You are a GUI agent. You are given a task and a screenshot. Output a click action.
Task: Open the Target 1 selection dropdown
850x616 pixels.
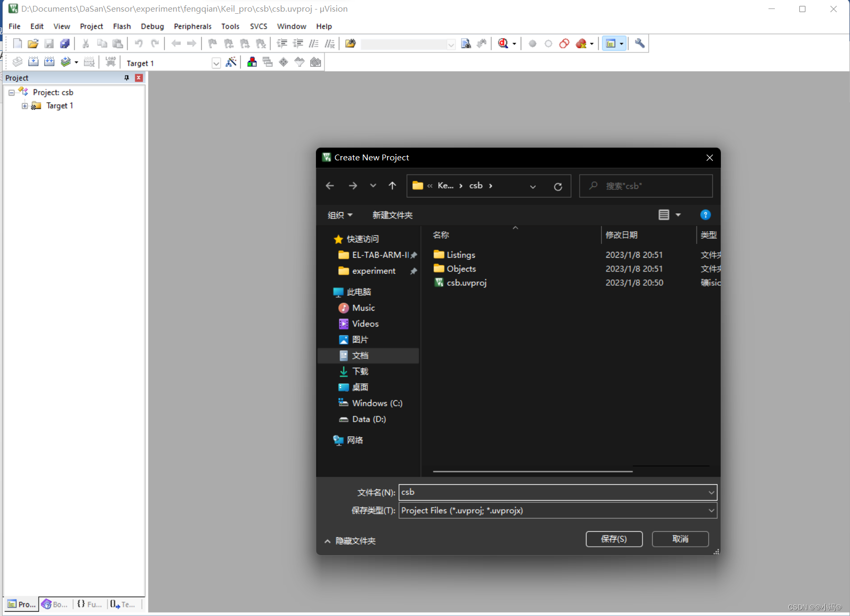[x=216, y=63]
